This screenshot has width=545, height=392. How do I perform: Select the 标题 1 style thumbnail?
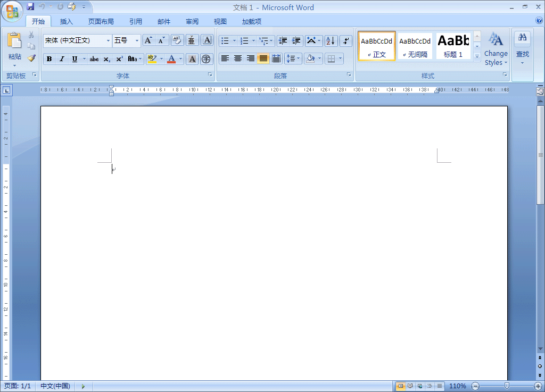pyautogui.click(x=453, y=46)
